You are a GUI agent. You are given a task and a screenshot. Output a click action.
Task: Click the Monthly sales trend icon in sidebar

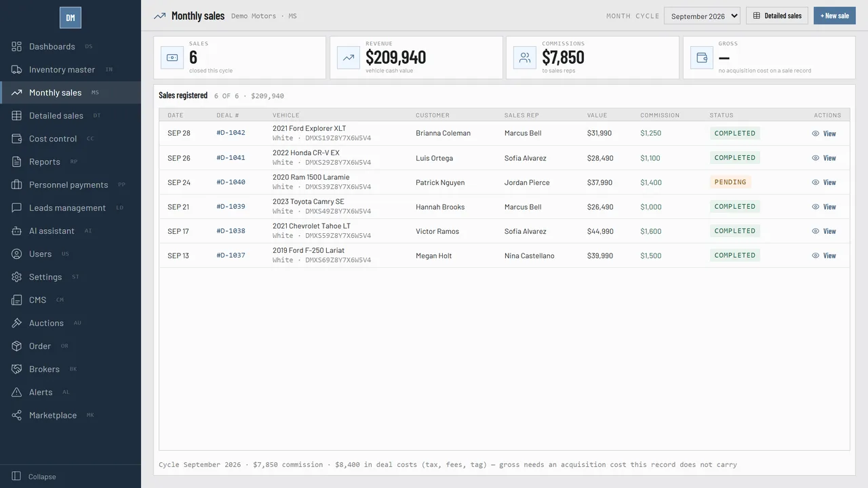pos(16,92)
